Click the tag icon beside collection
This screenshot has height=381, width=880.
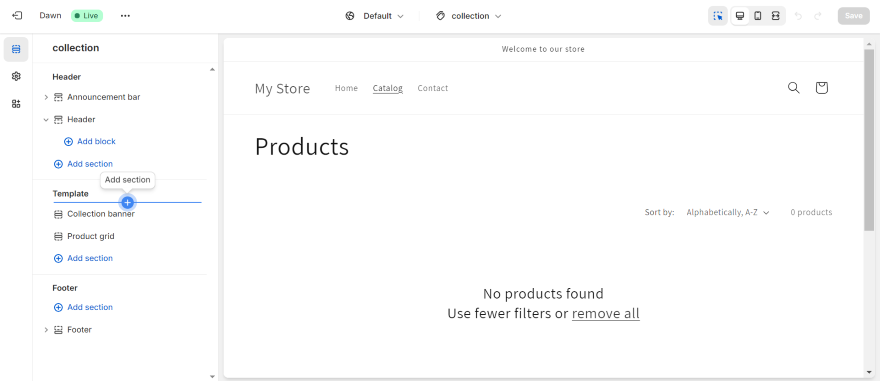coord(441,16)
